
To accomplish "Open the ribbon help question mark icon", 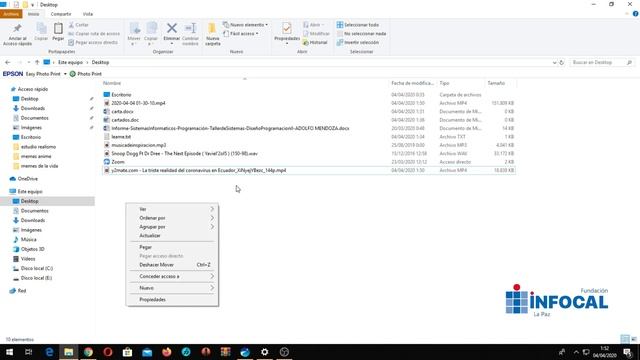I will click(x=636, y=14).
